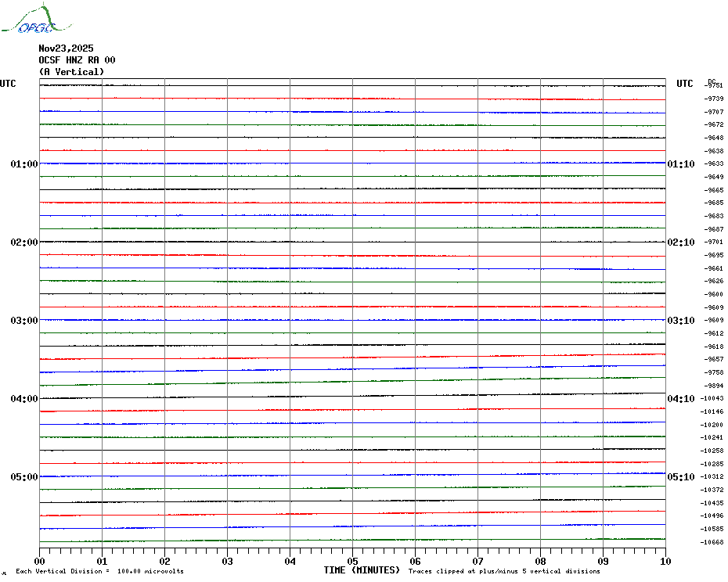Click the DC offset value -9685
Screen dimensions: 728x582
coord(714,203)
